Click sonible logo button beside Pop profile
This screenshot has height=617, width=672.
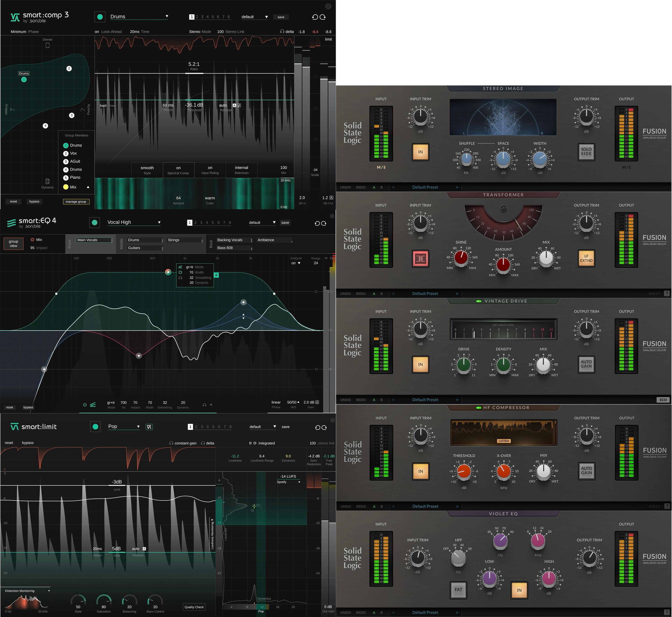click(x=149, y=427)
